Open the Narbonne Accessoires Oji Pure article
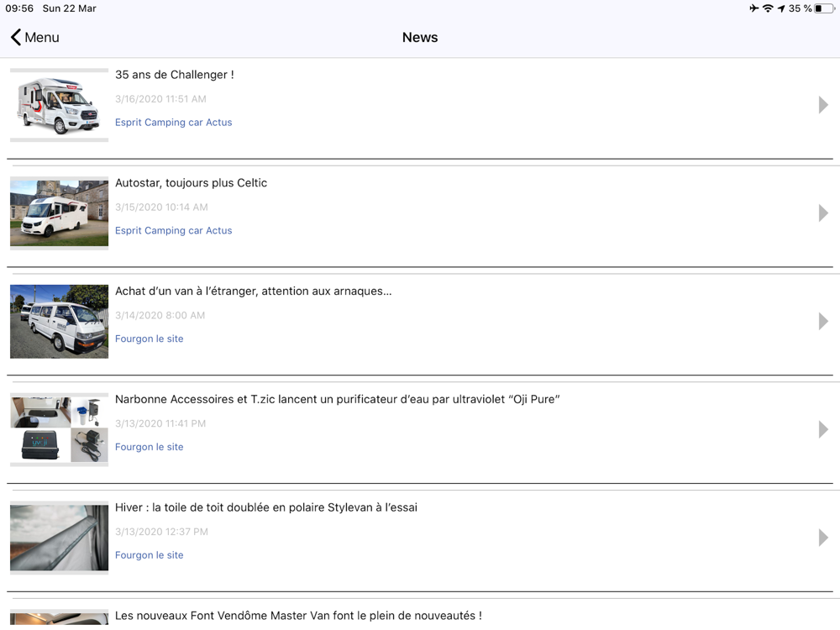The height and width of the screenshot is (630, 840). 338,400
